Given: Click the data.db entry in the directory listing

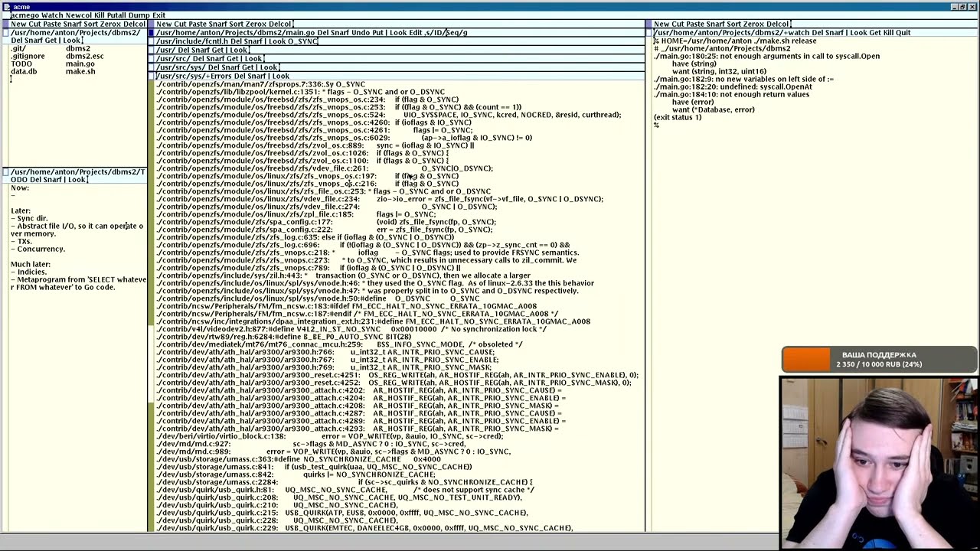Looking at the screenshot, I should (x=24, y=72).
